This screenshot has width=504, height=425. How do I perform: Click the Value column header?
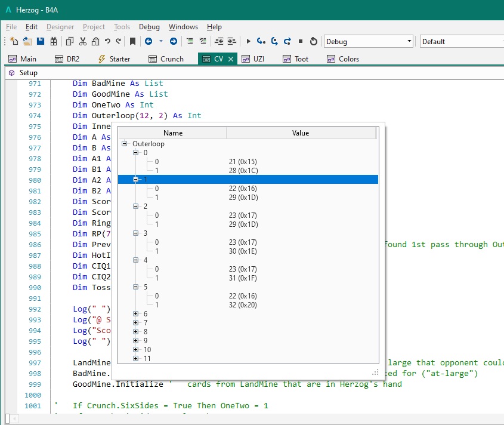(x=301, y=133)
